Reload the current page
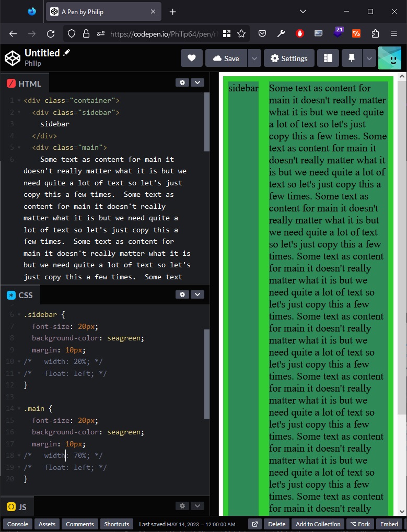 51,33
